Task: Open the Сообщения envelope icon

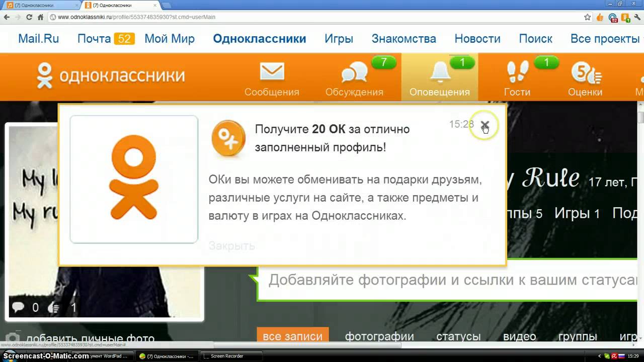Action: coord(272,72)
